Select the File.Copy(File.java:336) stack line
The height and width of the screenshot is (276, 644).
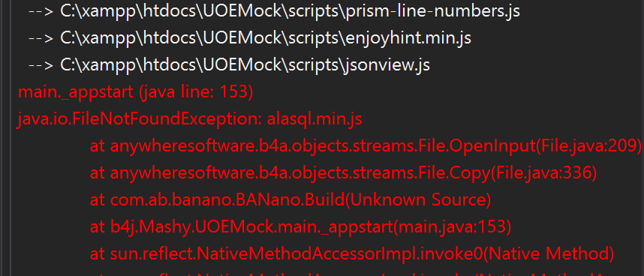pos(343,173)
